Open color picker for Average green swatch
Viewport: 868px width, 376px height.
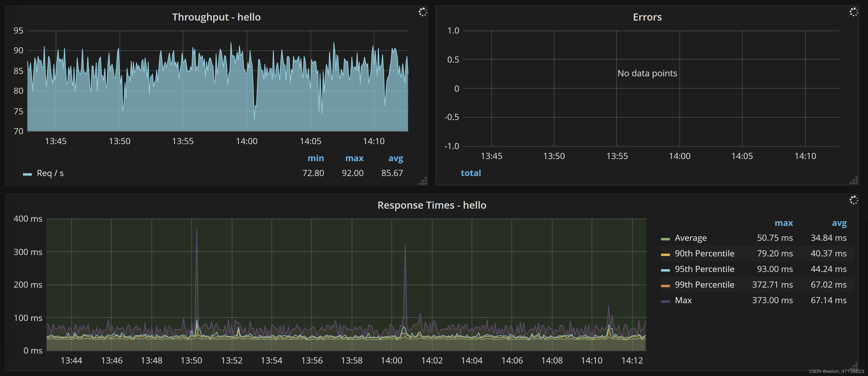(x=665, y=239)
